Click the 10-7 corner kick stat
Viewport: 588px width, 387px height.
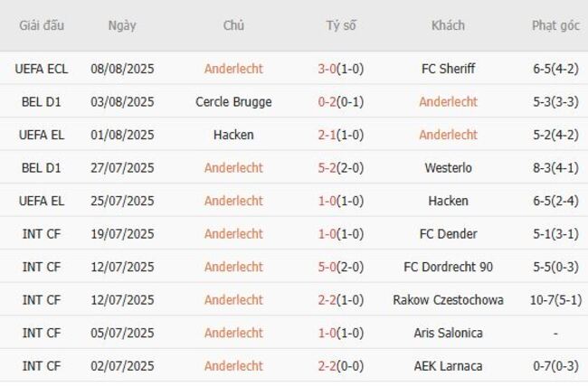point(555,300)
